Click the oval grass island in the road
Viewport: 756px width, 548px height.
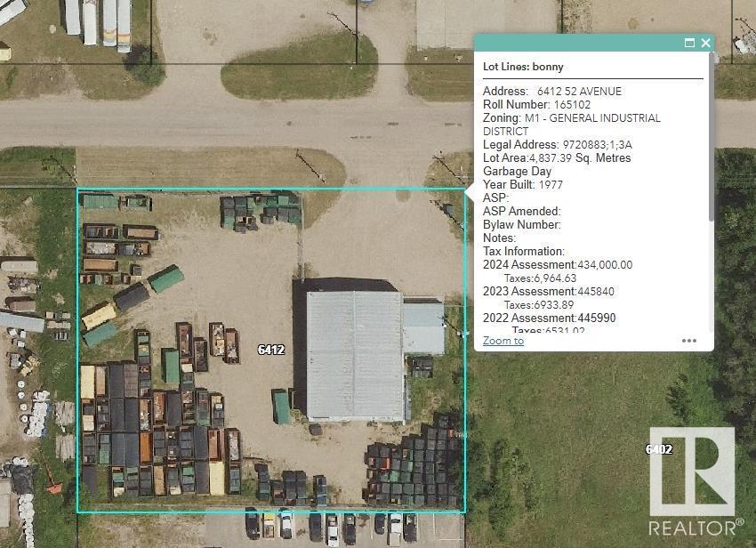click(x=286, y=68)
